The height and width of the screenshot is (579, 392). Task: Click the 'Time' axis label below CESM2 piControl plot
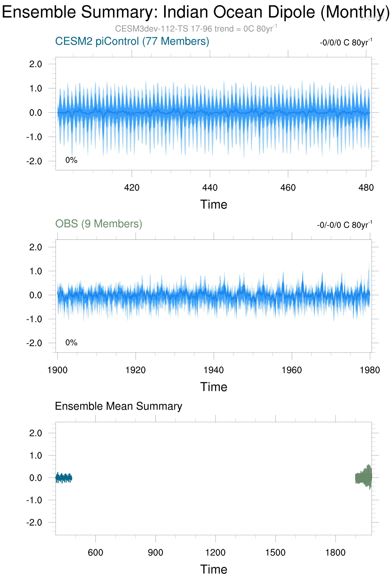[x=213, y=204]
